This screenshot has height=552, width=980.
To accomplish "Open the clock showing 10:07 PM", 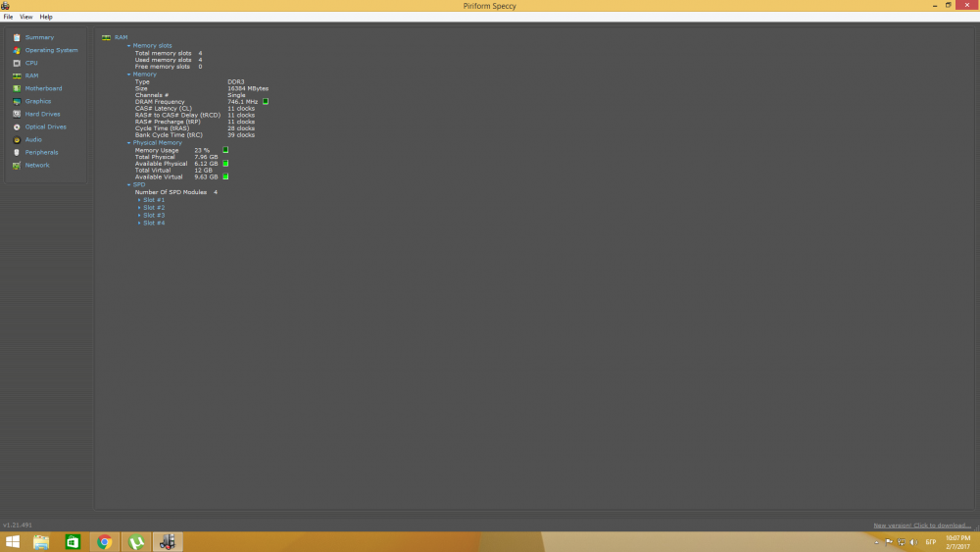I will click(957, 538).
